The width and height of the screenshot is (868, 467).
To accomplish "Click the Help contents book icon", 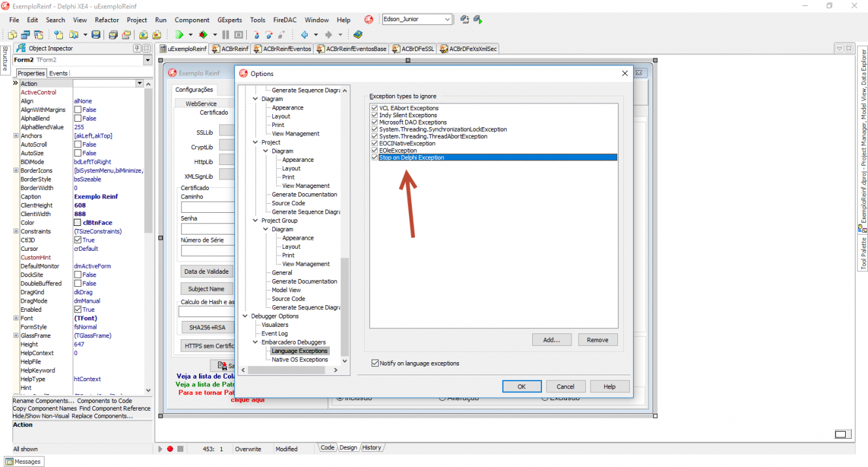I will point(357,35).
